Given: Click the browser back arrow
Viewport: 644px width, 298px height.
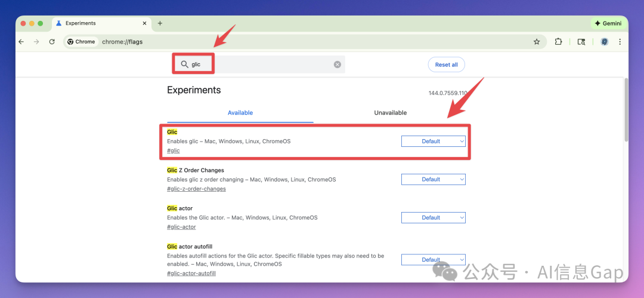Looking at the screenshot, I should pyautogui.click(x=21, y=42).
